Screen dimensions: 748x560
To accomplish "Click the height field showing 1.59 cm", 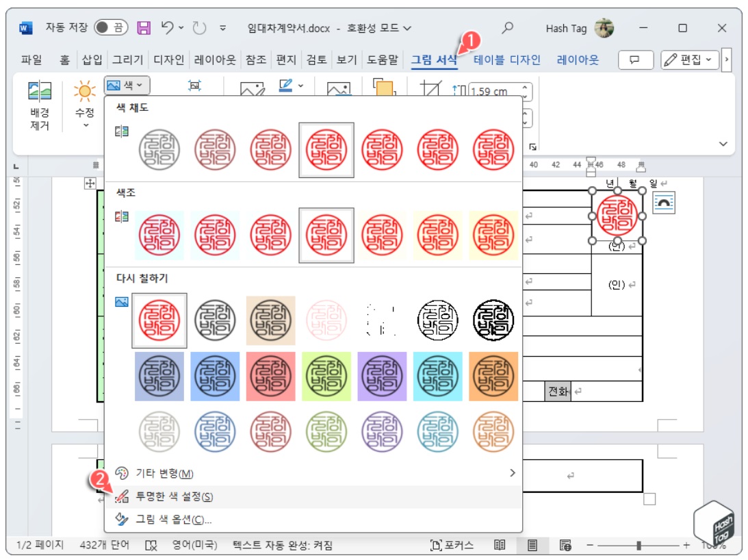I will pyautogui.click(x=494, y=91).
